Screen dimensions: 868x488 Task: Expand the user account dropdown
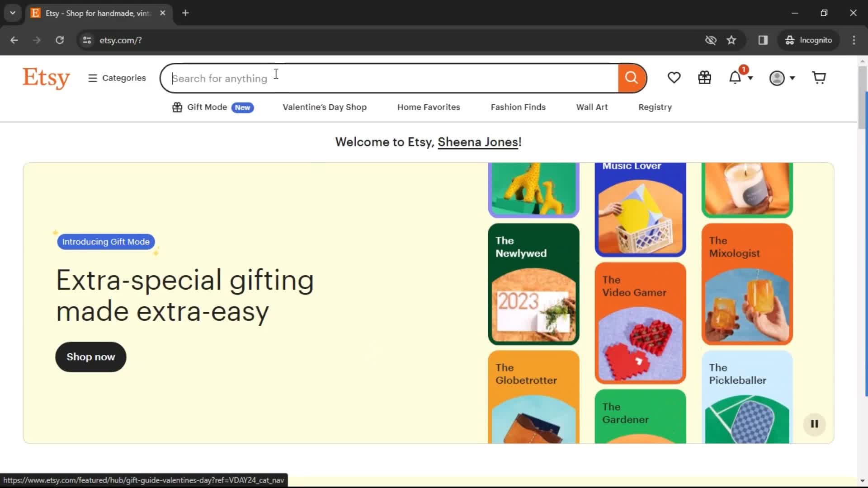point(782,77)
